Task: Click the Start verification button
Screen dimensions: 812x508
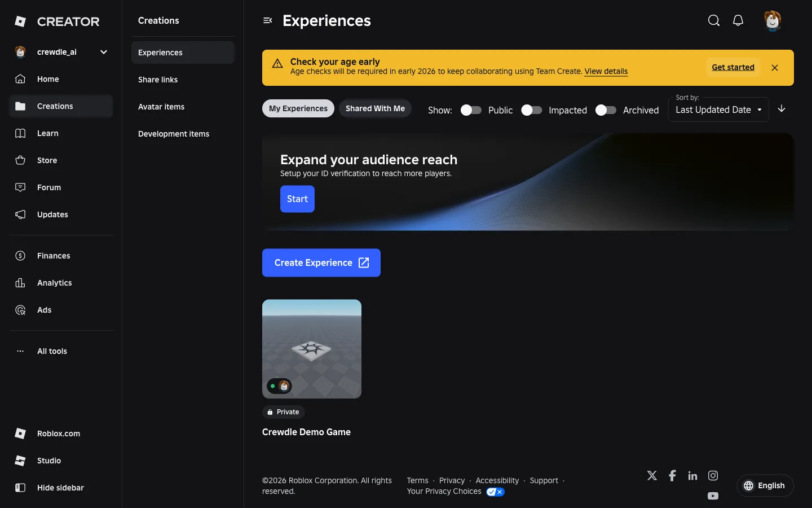Action: point(297,199)
